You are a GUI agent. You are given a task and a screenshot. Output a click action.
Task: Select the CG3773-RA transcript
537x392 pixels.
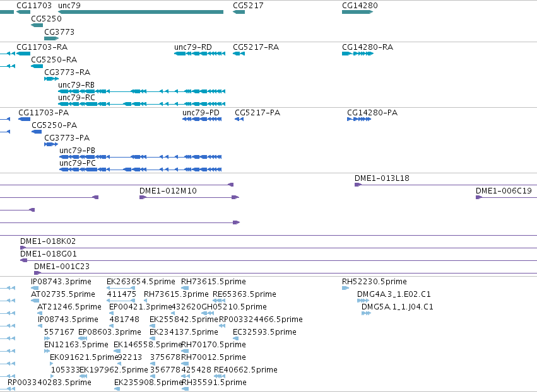coord(51,79)
